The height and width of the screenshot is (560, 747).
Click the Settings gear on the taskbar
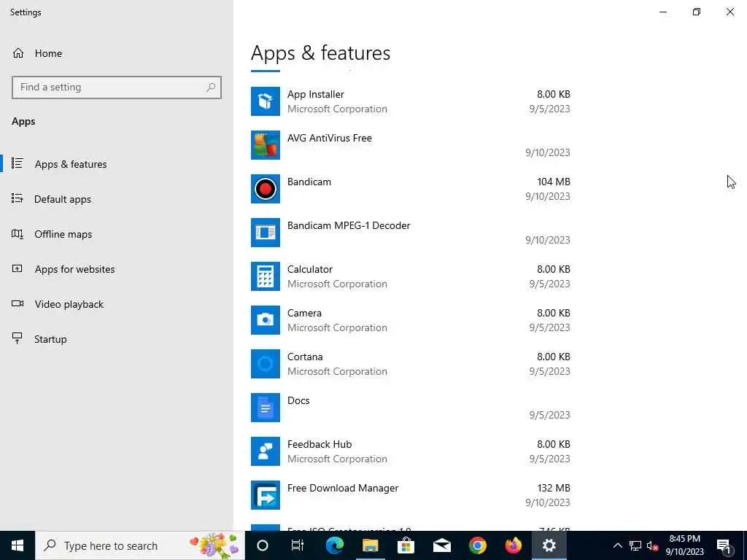[549, 545]
